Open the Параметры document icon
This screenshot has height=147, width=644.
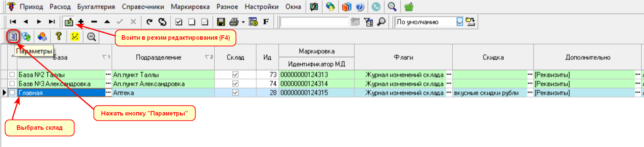(x=14, y=36)
